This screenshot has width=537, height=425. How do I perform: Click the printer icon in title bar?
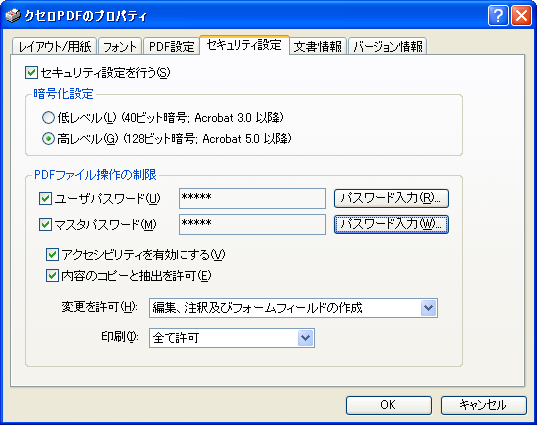pyautogui.click(x=13, y=16)
